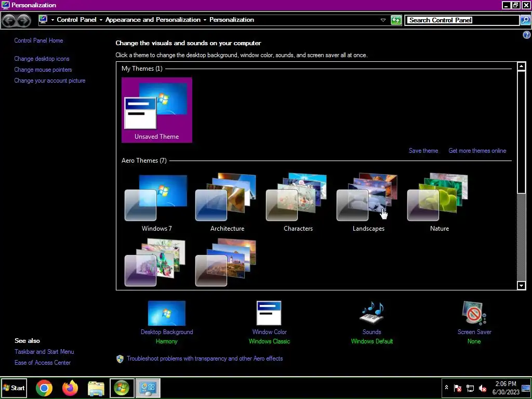This screenshot has width=532, height=399.
Task: Click the Action Center flag tray icon
Action: pos(458,388)
